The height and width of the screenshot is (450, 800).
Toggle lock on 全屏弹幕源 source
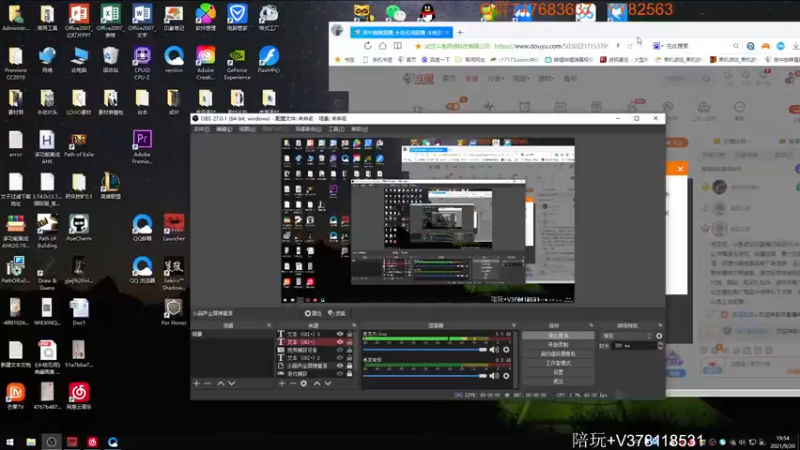[349, 366]
